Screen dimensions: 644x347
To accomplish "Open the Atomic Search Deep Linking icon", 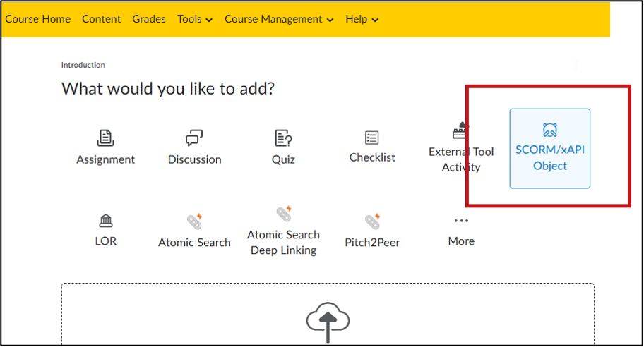I will click(x=283, y=213).
